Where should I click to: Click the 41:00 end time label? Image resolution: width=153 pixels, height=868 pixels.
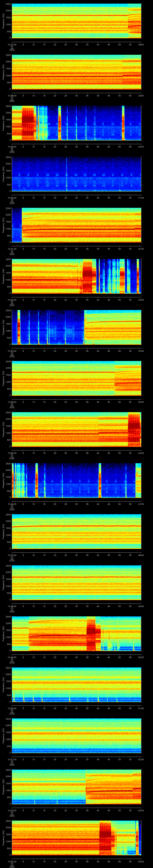click(141, 197)
